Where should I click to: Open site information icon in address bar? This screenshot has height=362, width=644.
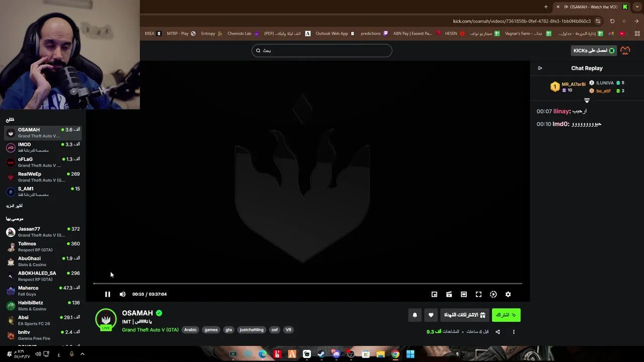[598, 21]
